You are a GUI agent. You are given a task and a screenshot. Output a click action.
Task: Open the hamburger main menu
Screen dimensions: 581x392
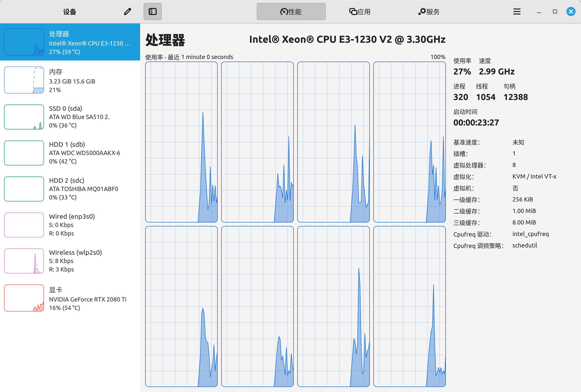[x=517, y=11]
